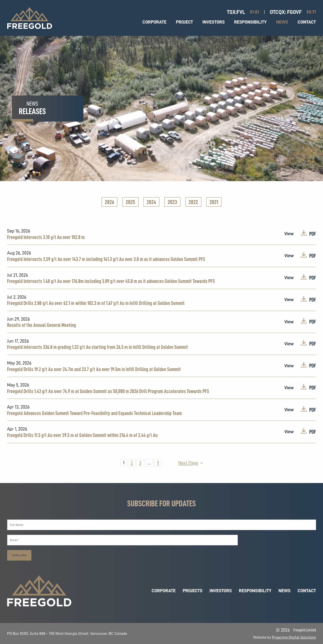The image size is (323, 644).
Task: Download PDF for the Sep 16, 2026 release
Action: click(x=308, y=233)
